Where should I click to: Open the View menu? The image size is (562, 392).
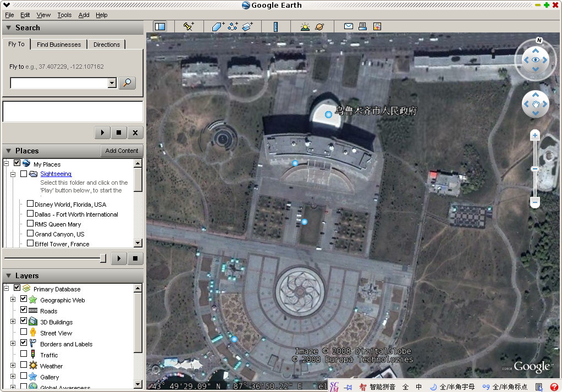[x=43, y=15]
